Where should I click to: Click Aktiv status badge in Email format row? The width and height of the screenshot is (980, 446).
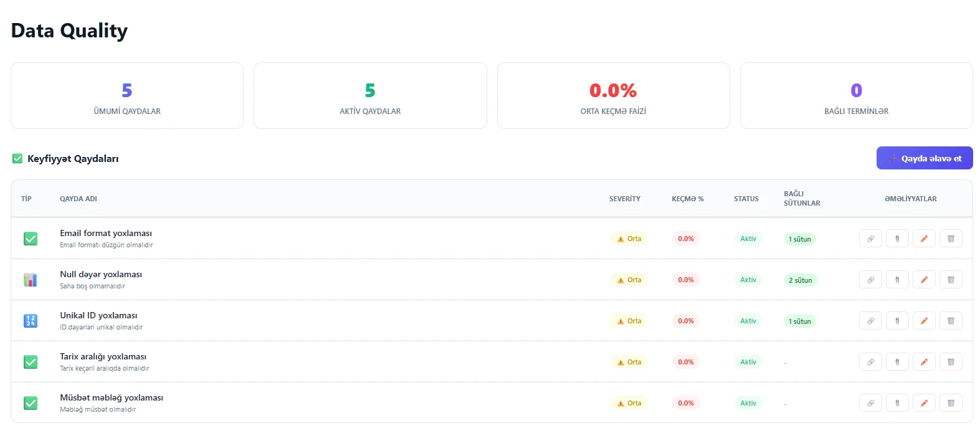[x=748, y=239]
